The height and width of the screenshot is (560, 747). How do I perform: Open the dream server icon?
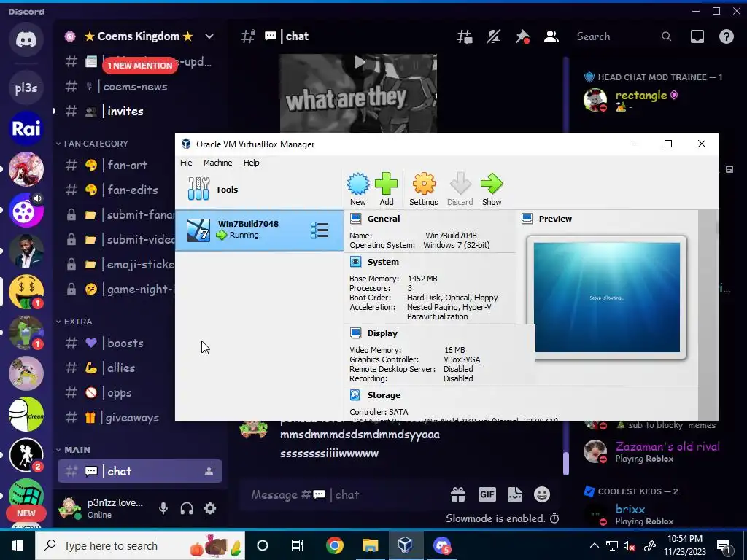[x=26, y=414]
